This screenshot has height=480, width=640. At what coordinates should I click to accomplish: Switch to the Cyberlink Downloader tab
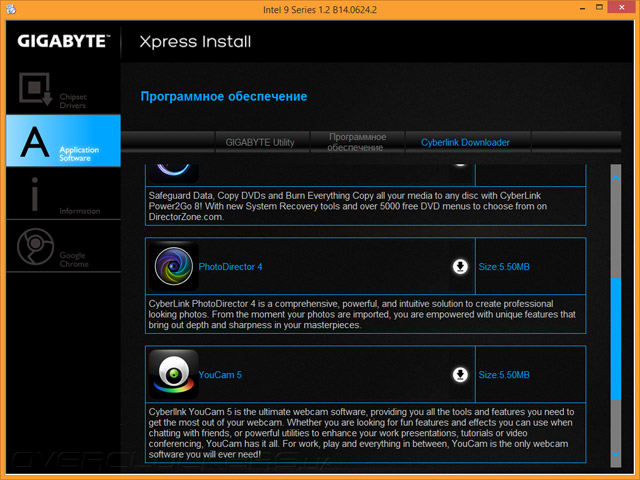tap(465, 142)
